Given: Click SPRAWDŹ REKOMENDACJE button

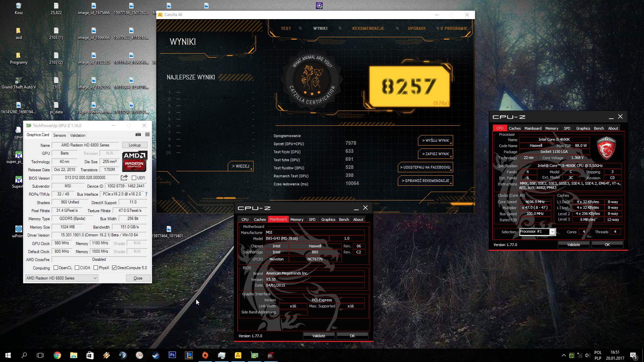Looking at the screenshot, I should pos(425,181).
